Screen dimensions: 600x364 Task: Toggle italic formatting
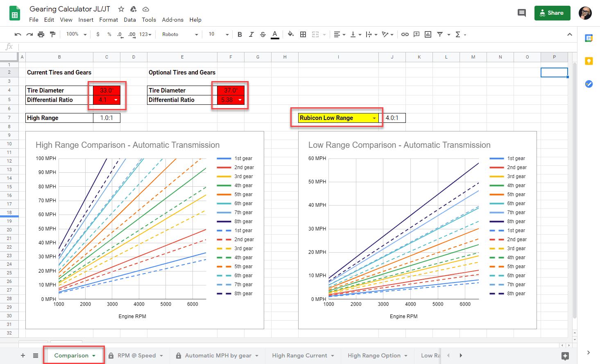click(251, 34)
